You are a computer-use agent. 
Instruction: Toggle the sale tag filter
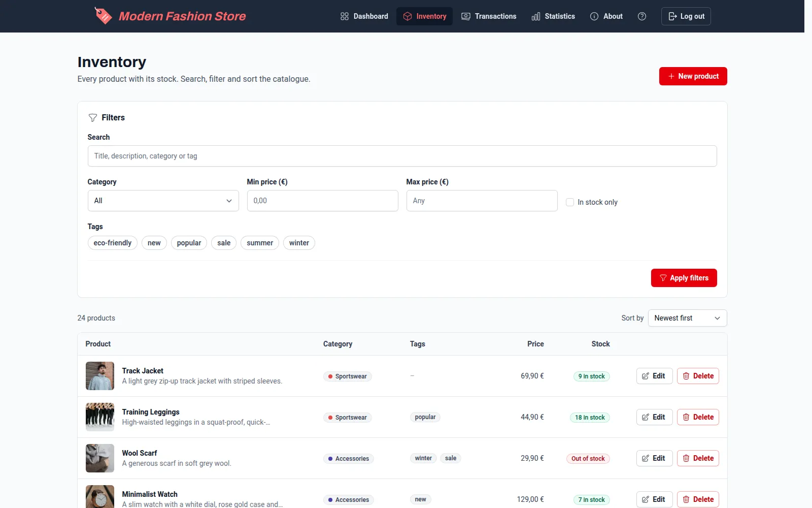point(224,243)
